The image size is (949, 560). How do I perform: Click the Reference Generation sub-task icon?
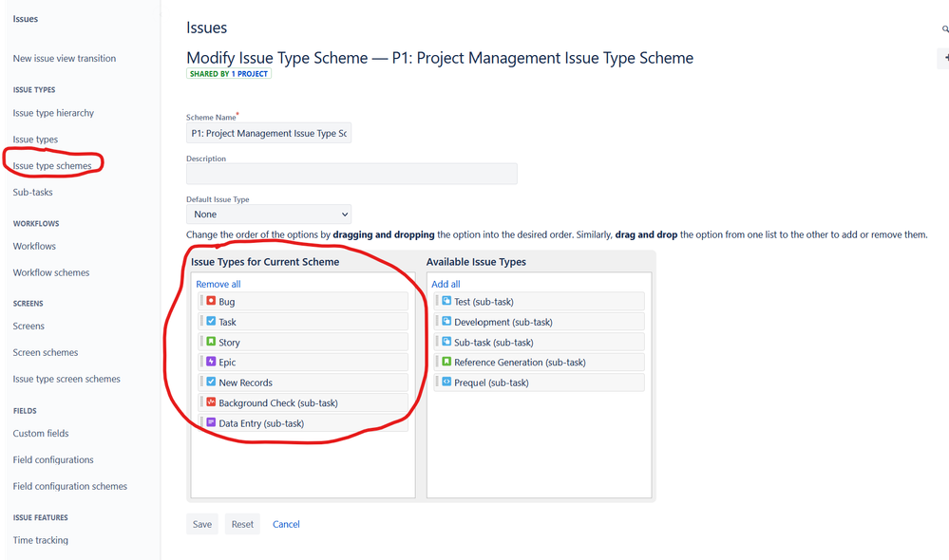tap(446, 362)
